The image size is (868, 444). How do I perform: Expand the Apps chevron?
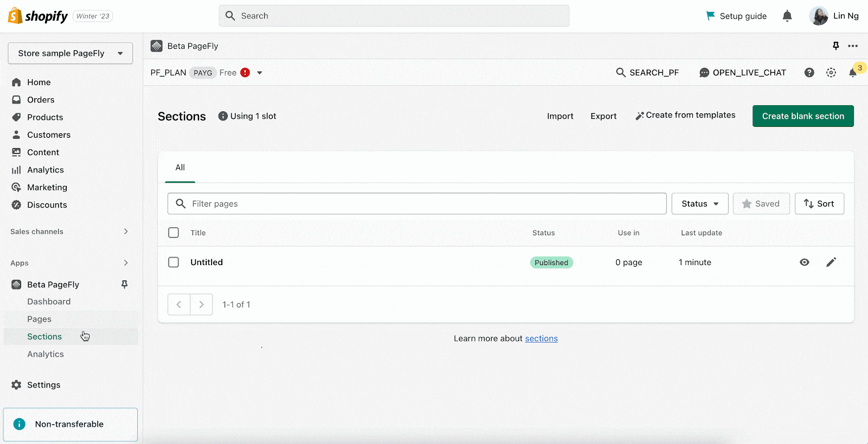pos(126,263)
